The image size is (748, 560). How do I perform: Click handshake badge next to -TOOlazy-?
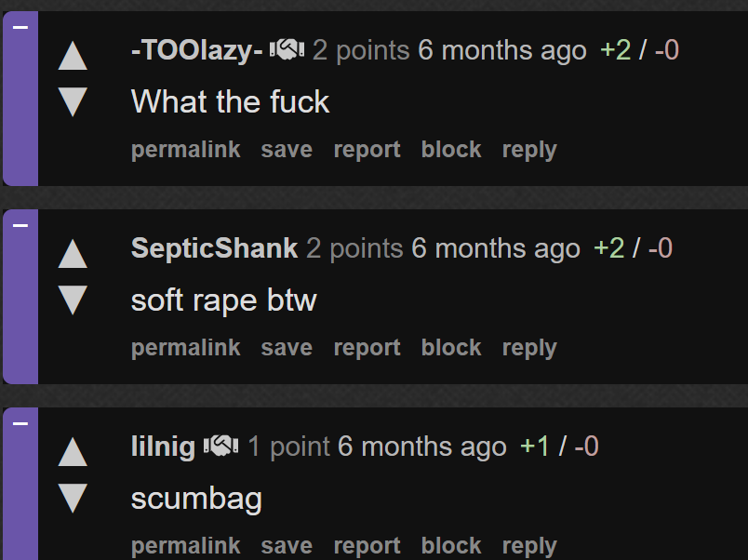(x=287, y=49)
